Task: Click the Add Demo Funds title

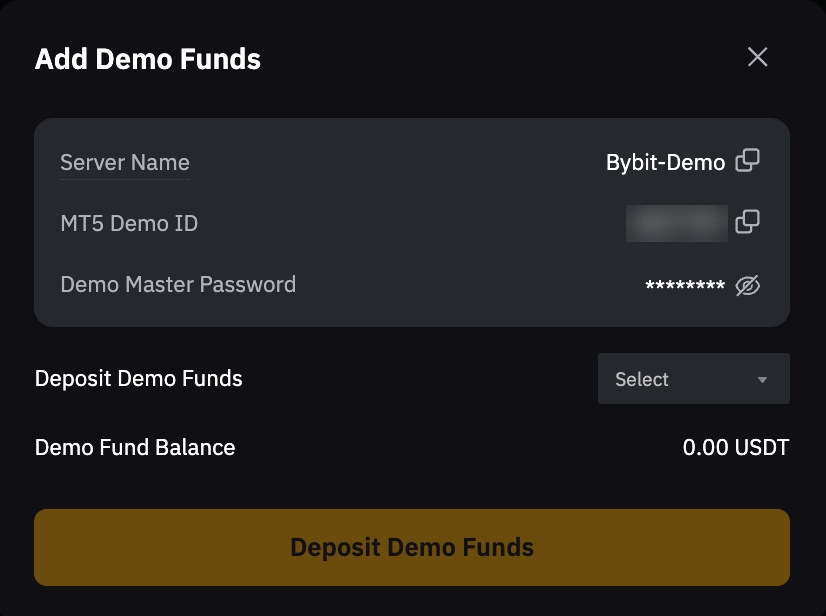Action: 147,59
